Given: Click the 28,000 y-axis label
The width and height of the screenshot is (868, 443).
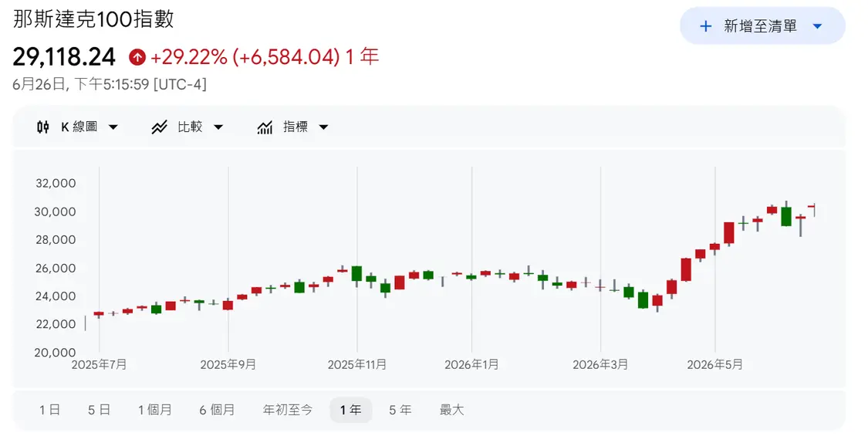Looking at the screenshot, I should coord(56,240).
